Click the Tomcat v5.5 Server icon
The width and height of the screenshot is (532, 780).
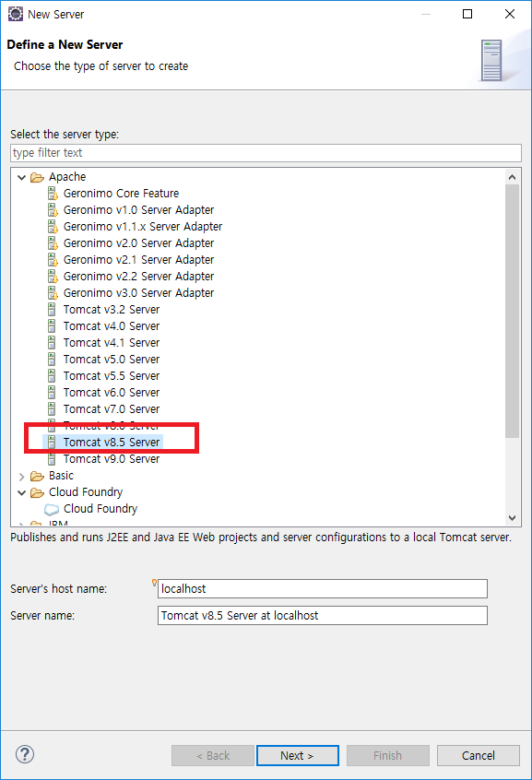point(52,375)
